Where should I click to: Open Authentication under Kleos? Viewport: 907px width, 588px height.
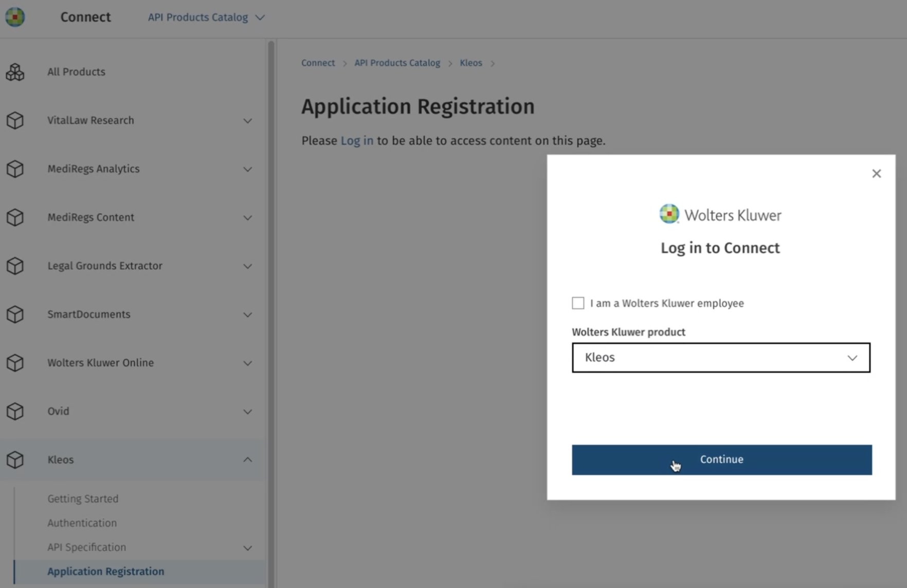(82, 523)
